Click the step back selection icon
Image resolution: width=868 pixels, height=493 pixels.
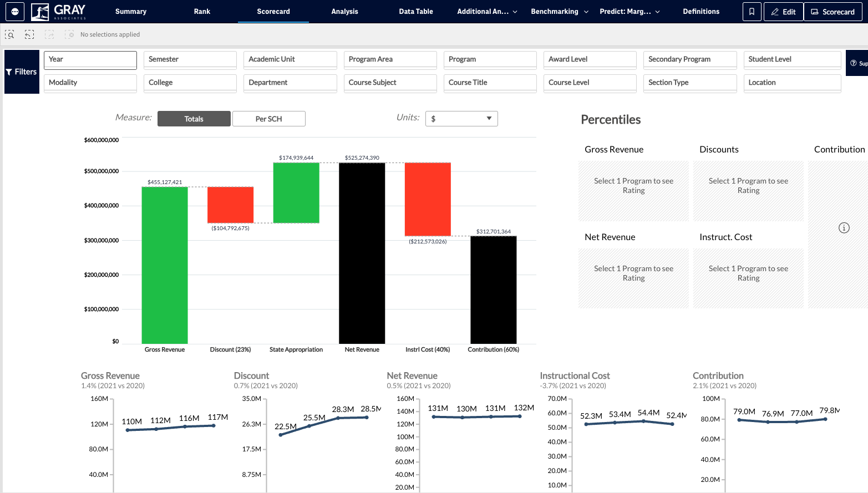click(29, 34)
